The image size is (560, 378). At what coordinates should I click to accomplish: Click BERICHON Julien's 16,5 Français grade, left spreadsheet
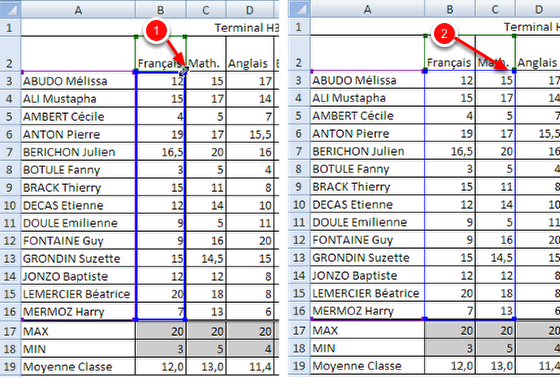point(161,152)
